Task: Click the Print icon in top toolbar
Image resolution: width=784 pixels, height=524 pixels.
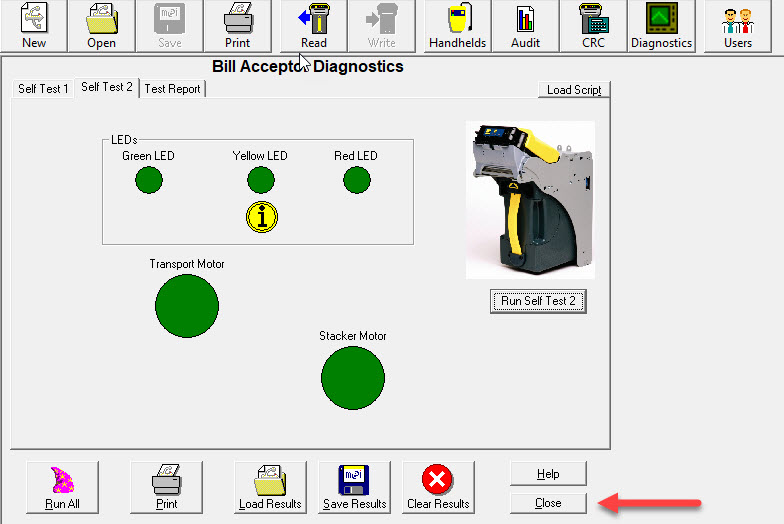Action: [x=237, y=26]
